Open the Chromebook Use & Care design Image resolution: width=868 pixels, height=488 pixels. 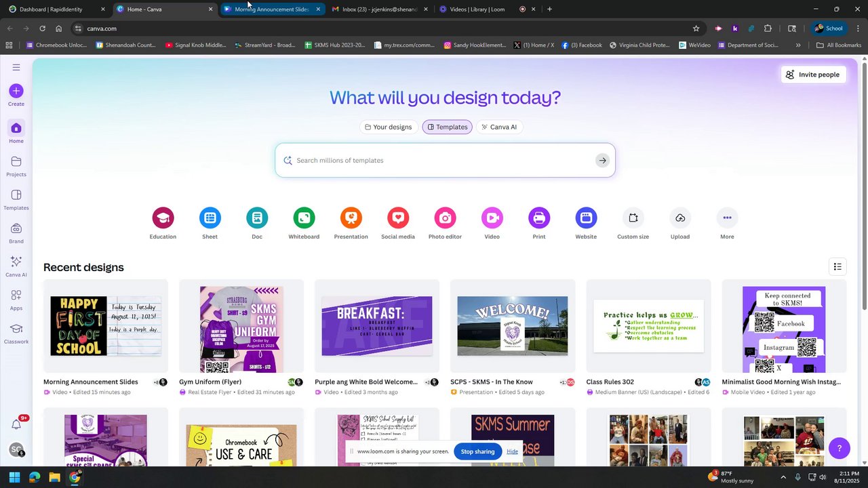tap(241, 437)
